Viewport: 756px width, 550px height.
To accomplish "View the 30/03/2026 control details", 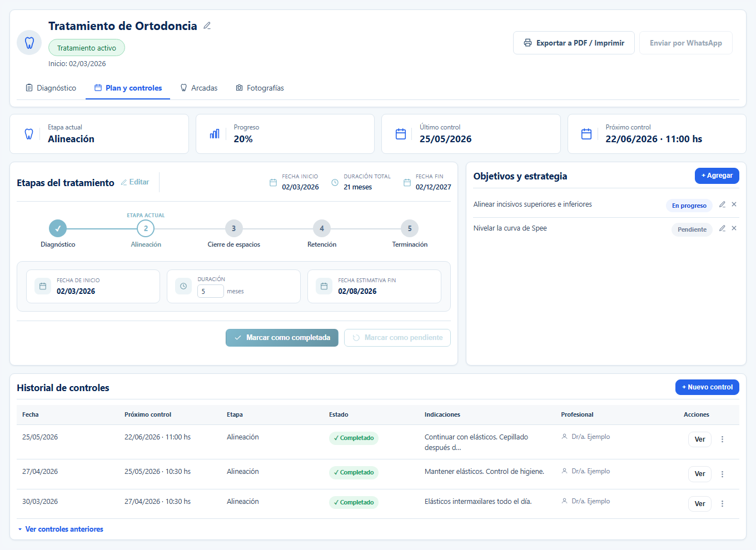I will pos(700,504).
